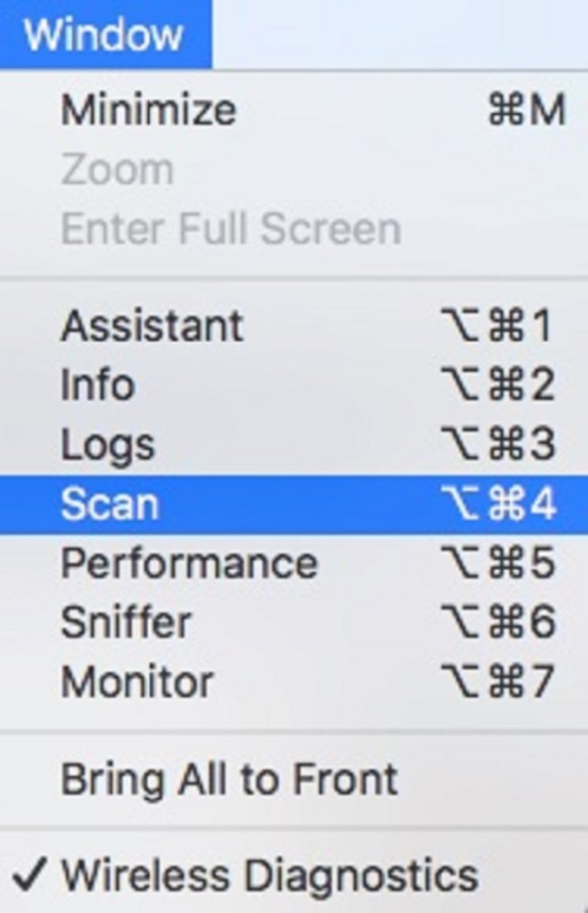Click the ⌘M shortcut next to Minimize
Screen dimensions: 588x913
coord(526,111)
